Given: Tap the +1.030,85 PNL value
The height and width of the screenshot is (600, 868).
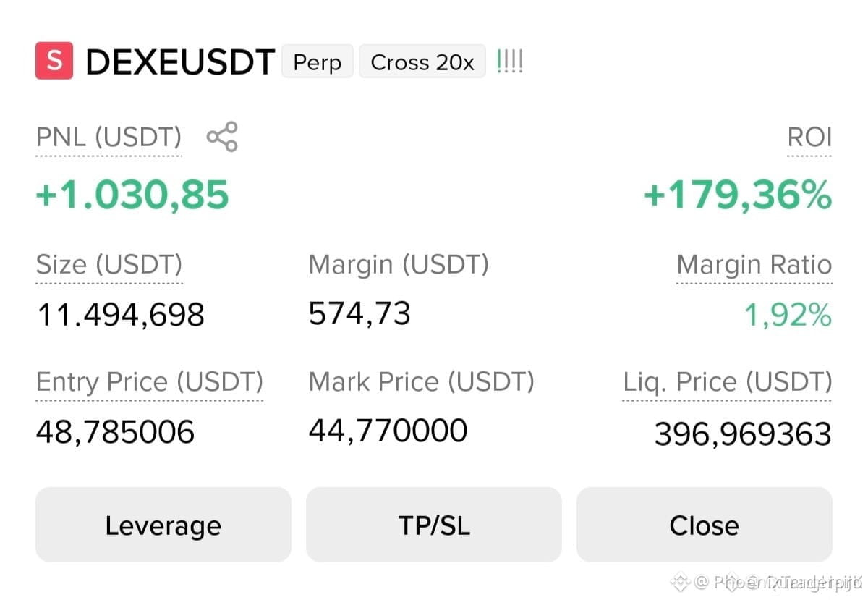Looking at the screenshot, I should pos(132,195).
